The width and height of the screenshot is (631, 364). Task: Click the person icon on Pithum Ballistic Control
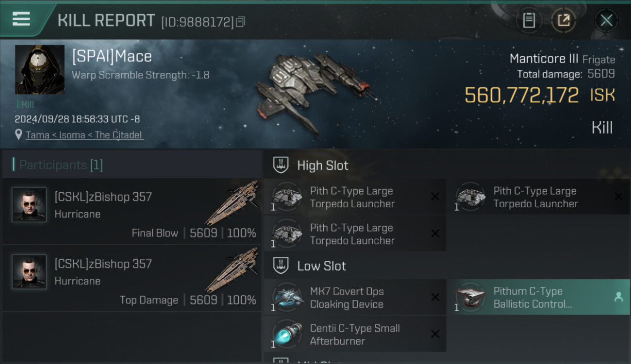pyautogui.click(x=618, y=297)
